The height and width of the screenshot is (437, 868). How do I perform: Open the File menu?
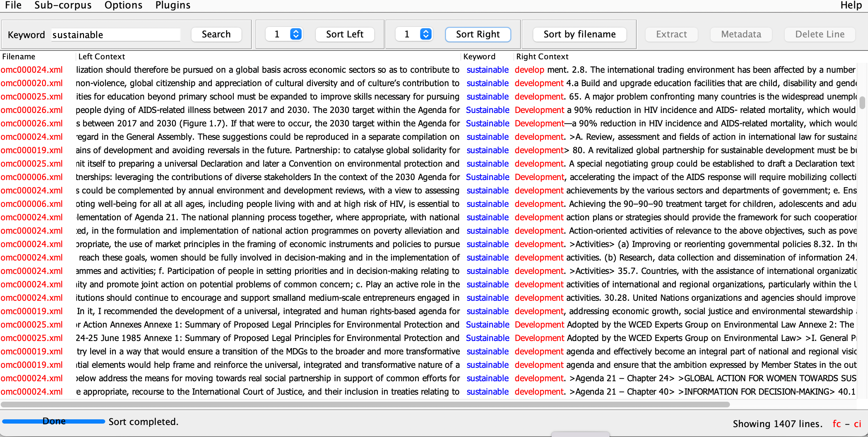tap(13, 5)
